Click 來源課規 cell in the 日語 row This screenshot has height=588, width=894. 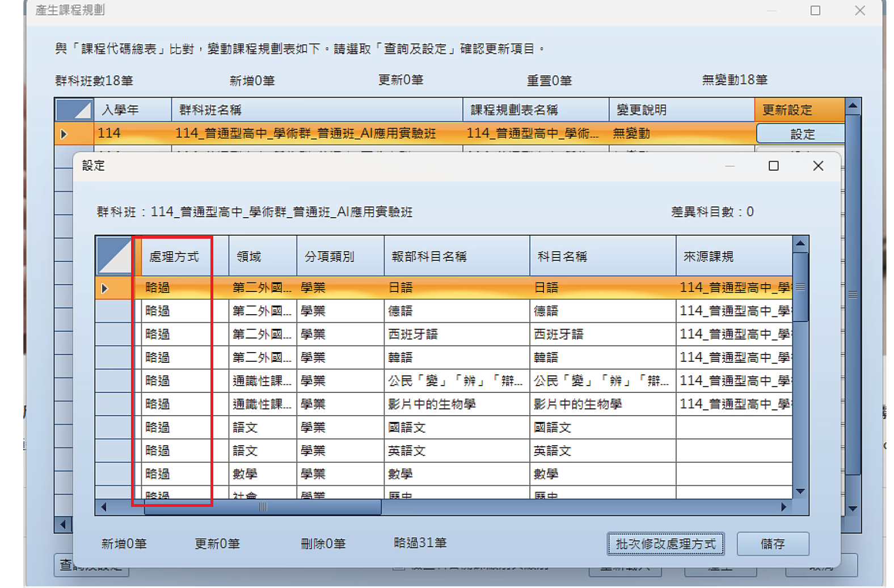click(x=734, y=287)
